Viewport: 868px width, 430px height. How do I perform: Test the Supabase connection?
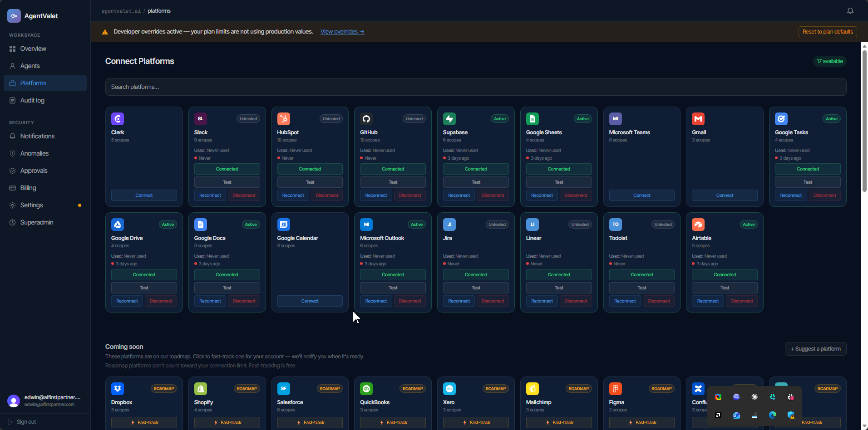point(476,182)
